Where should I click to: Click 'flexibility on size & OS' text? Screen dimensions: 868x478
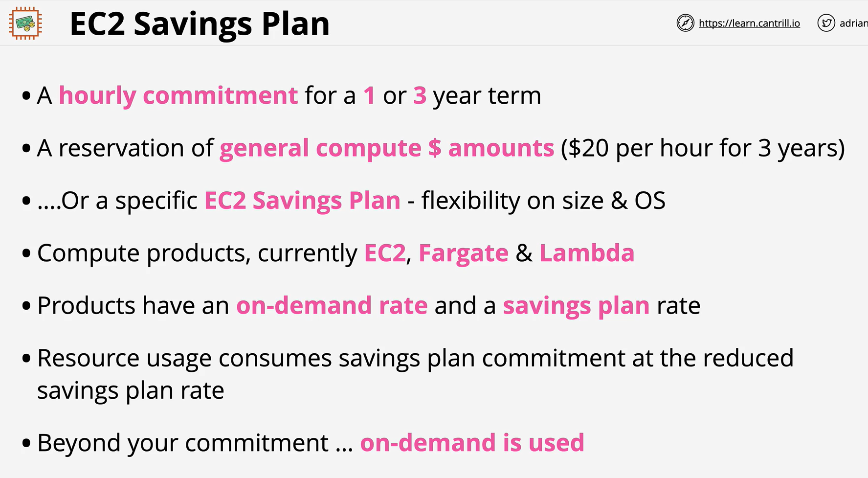pyautogui.click(x=543, y=201)
